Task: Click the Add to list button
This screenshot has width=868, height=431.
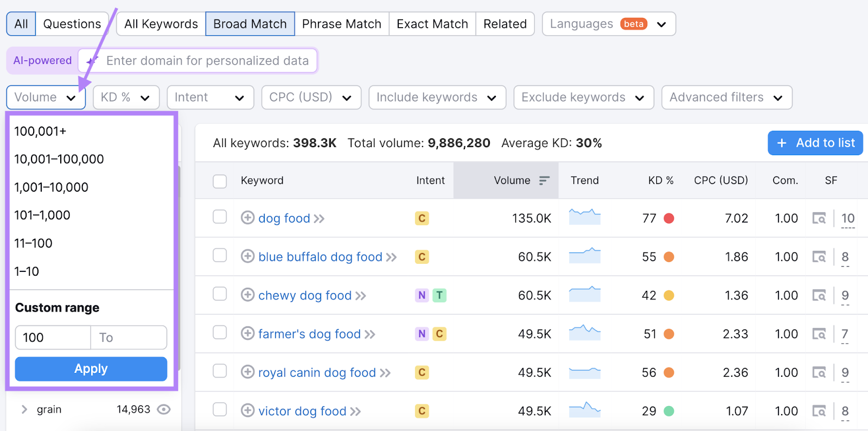Action: pyautogui.click(x=815, y=143)
